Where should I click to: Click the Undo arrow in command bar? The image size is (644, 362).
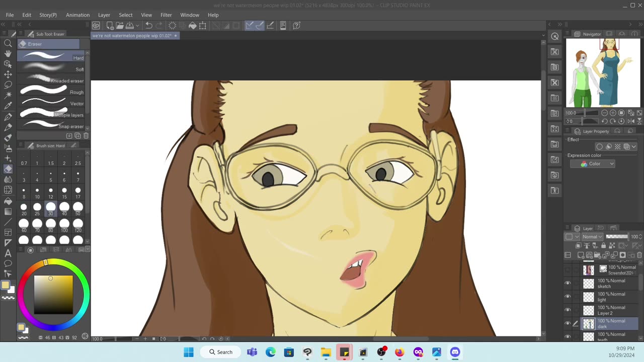coord(149,25)
